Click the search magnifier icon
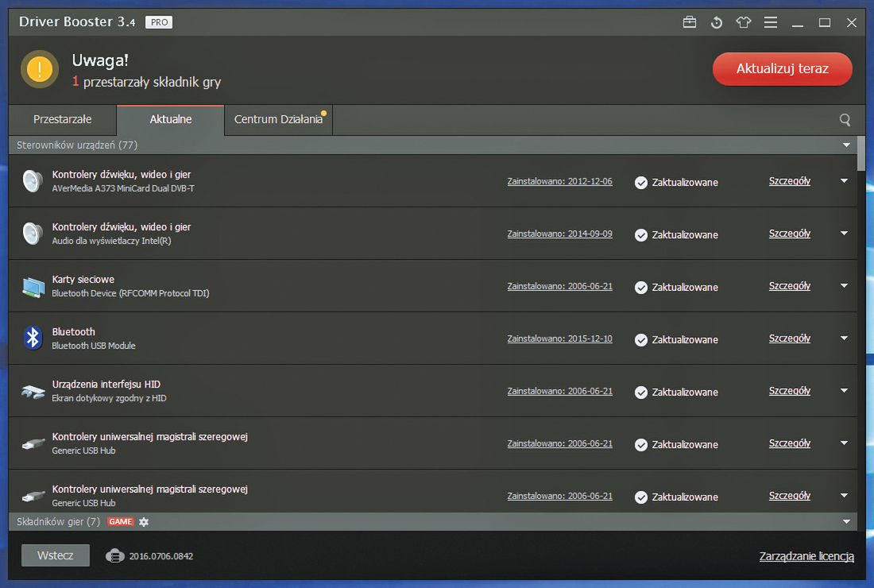 pos(845,120)
